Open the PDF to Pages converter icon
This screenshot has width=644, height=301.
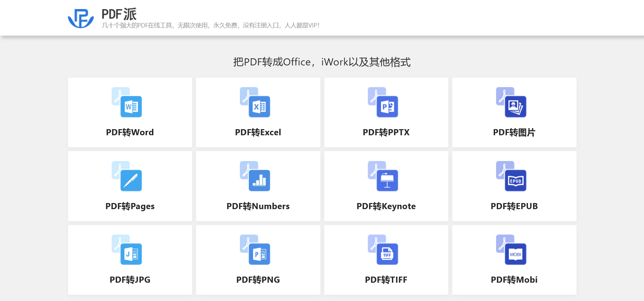click(x=127, y=176)
